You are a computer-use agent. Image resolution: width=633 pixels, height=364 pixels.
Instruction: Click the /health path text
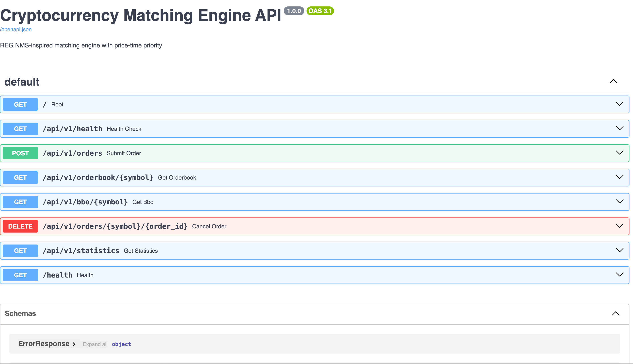pos(57,275)
